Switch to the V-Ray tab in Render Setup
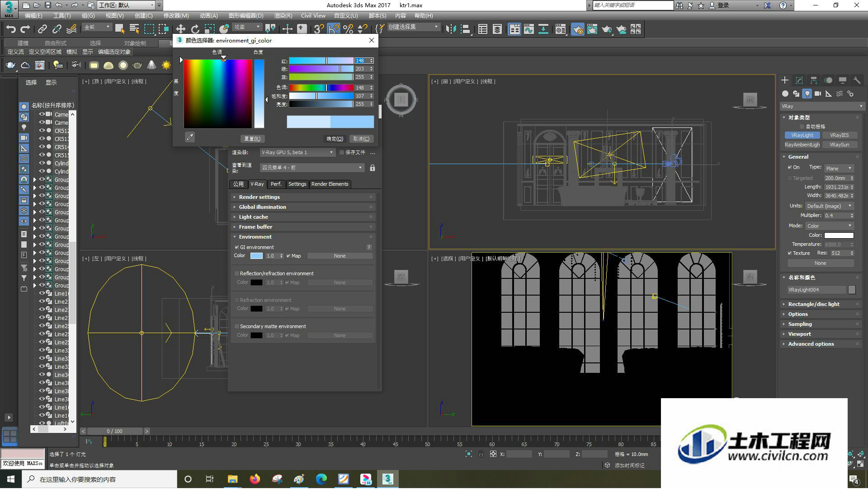868x489 pixels. pyautogui.click(x=257, y=184)
